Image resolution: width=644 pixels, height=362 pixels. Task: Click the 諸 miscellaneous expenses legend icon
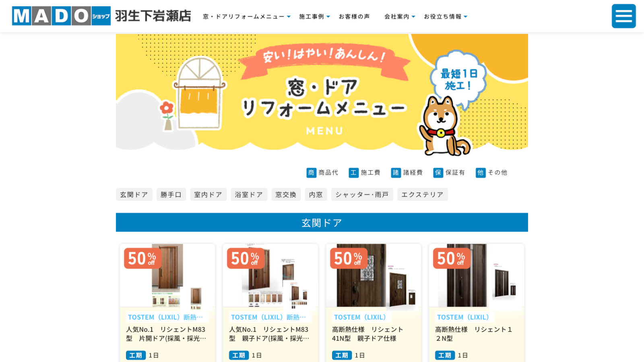(396, 173)
